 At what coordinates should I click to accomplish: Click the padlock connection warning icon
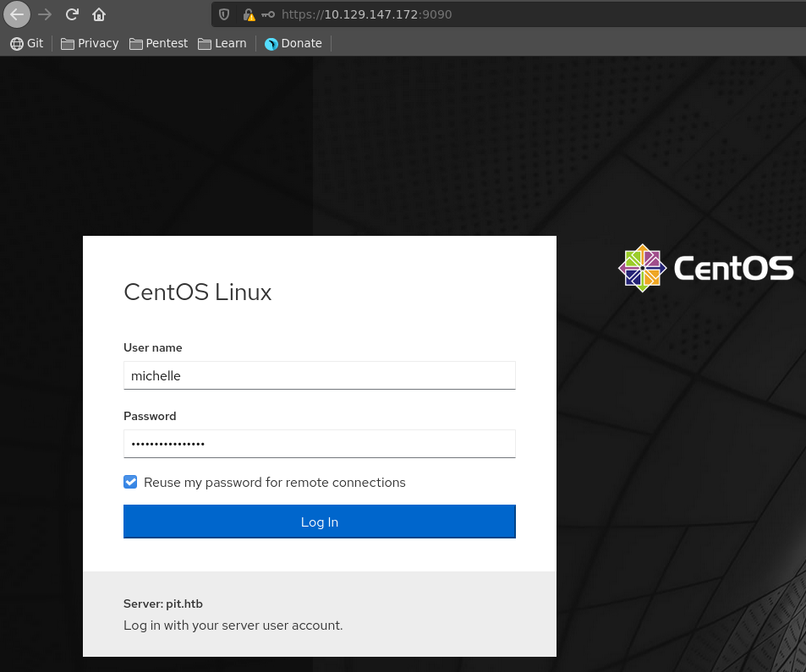(249, 14)
